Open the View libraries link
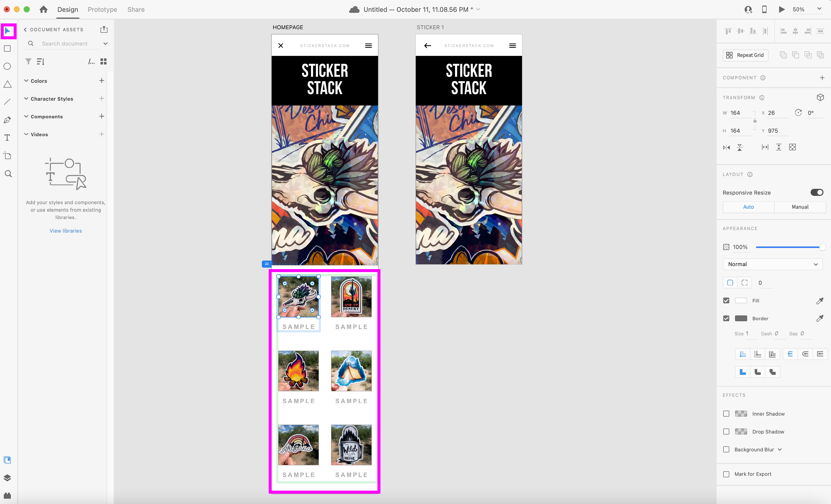The image size is (831, 504). [x=66, y=231]
